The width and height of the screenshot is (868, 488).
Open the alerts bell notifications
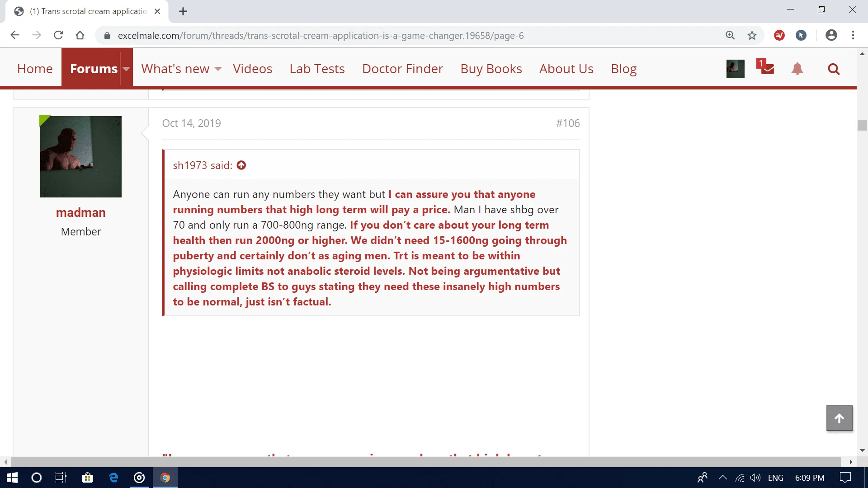click(797, 69)
